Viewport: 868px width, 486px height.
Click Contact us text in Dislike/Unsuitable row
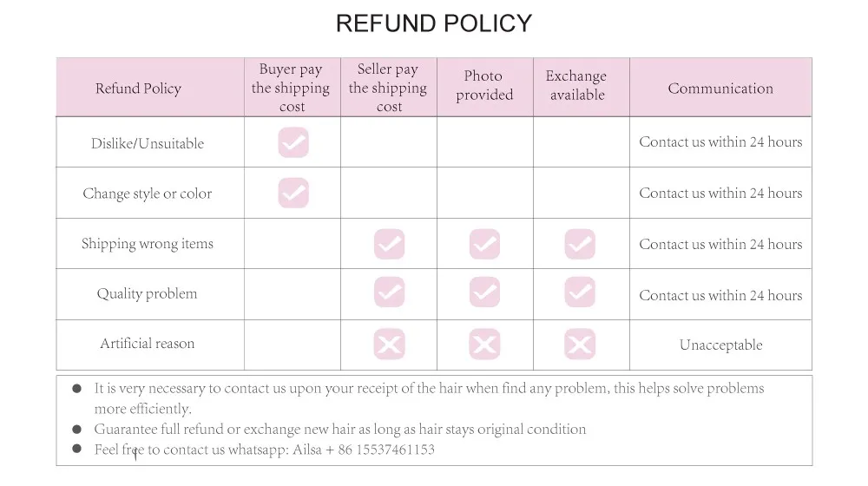[720, 142]
